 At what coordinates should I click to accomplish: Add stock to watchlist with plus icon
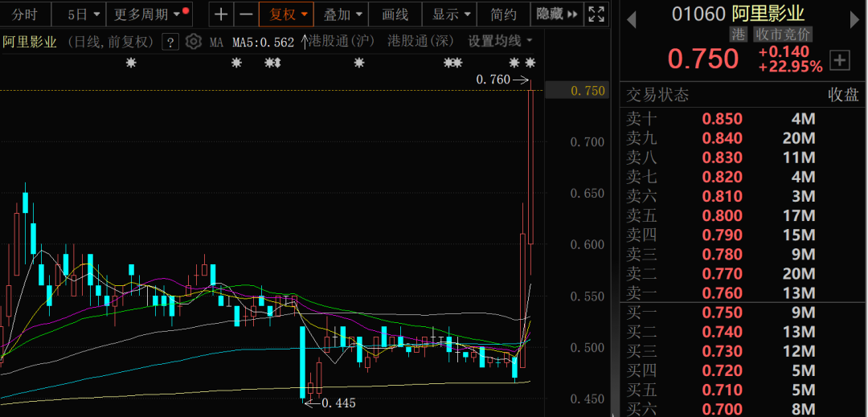pyautogui.click(x=839, y=59)
